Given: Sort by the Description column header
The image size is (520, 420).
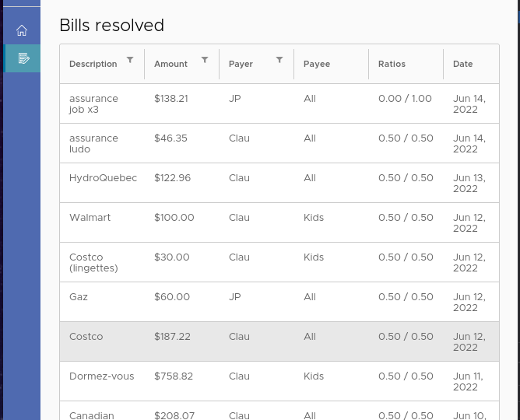Looking at the screenshot, I should click(93, 65).
